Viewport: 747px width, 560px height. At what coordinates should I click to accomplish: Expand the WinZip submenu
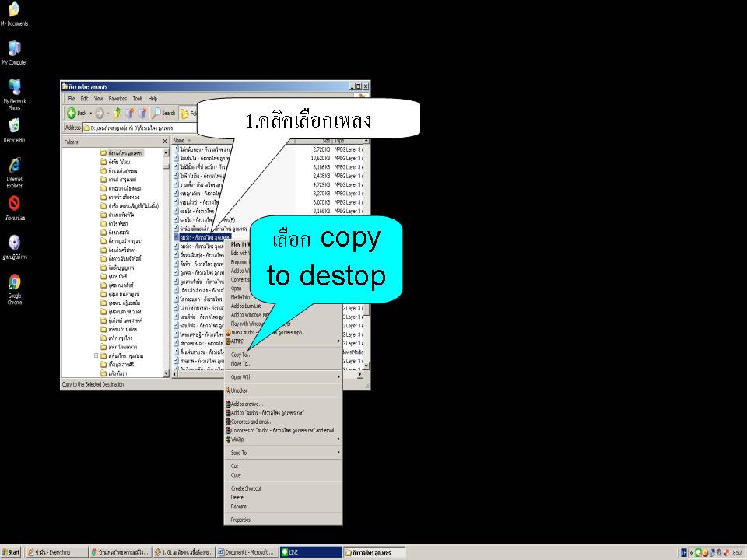tap(283, 439)
